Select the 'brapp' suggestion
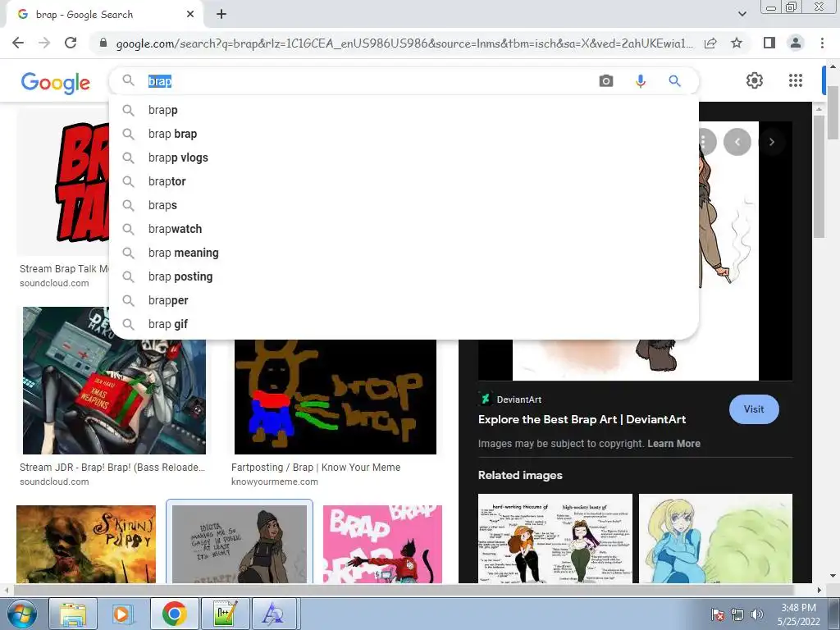The image size is (840, 630). (x=404, y=110)
